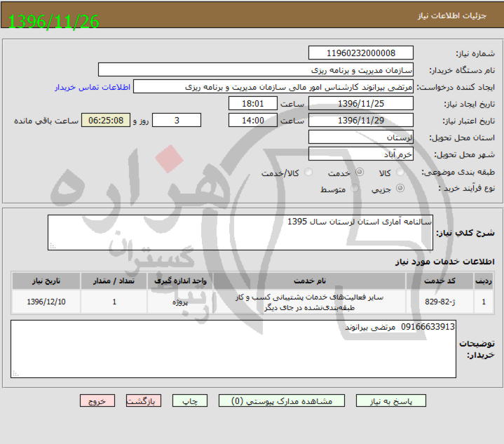Click resize handle of description textarea

coord(53,246)
